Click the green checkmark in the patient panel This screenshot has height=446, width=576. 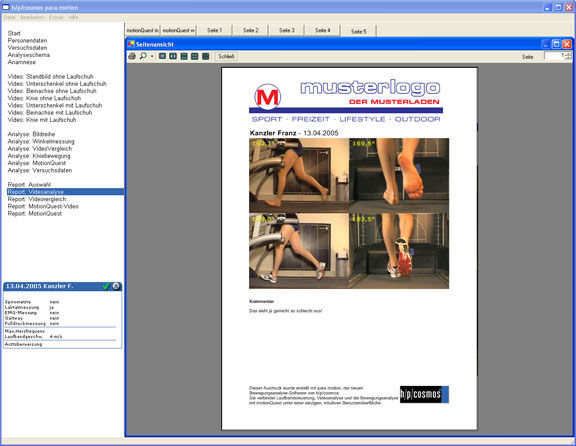click(x=106, y=286)
